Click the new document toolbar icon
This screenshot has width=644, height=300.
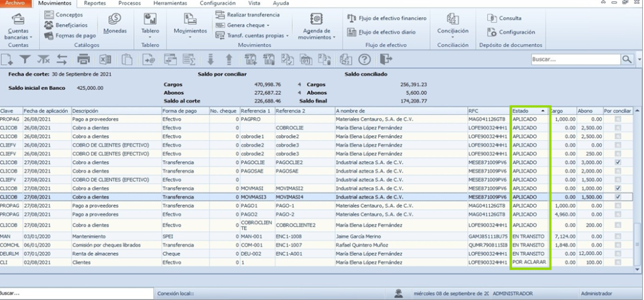[x=6, y=60]
